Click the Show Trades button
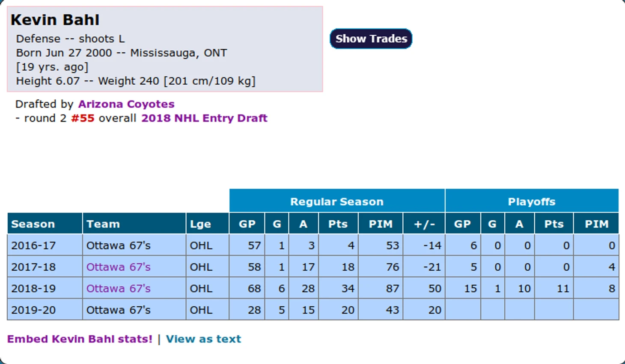 371,38
